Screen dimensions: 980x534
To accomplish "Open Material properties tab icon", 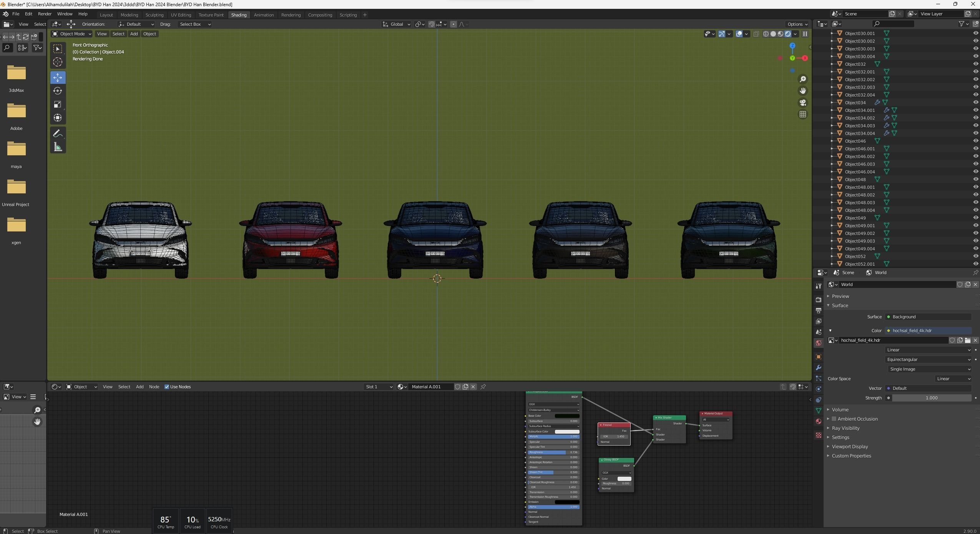I will (x=819, y=421).
